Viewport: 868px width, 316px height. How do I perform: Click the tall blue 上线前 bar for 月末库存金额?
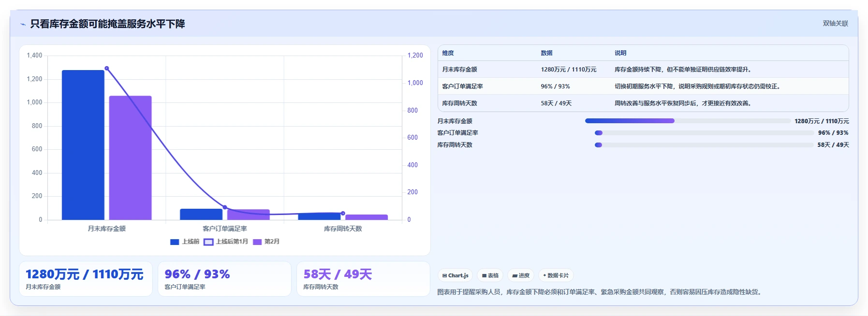[x=83, y=145]
